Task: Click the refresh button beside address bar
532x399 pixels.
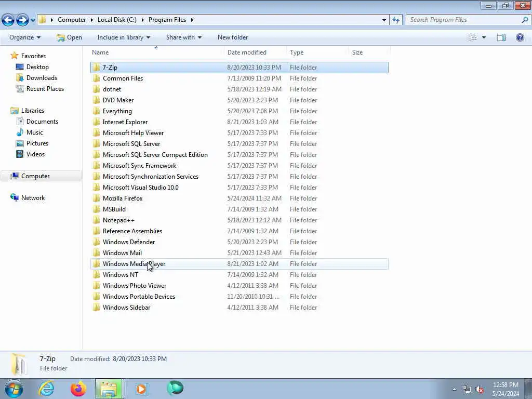Action: pos(396,20)
